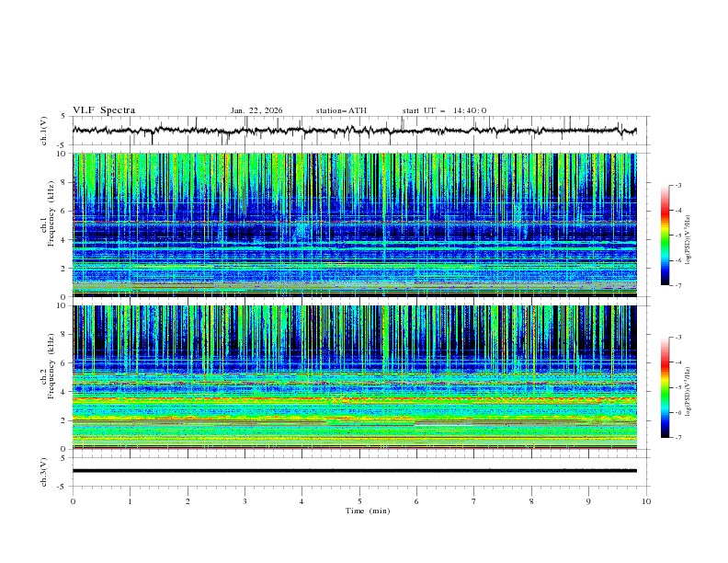Click the ch.1 spectrogram plot area
The height and width of the screenshot is (563, 728).
(355, 224)
